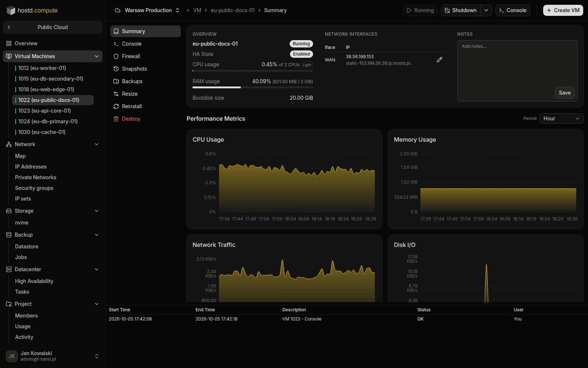Click the Storage drive icon
588x368 pixels.
[9, 211]
